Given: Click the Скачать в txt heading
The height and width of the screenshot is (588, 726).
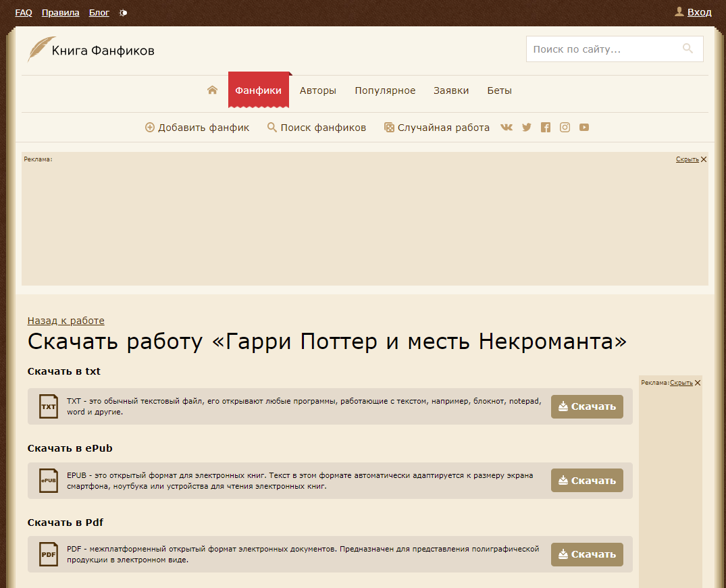Looking at the screenshot, I should click(64, 371).
